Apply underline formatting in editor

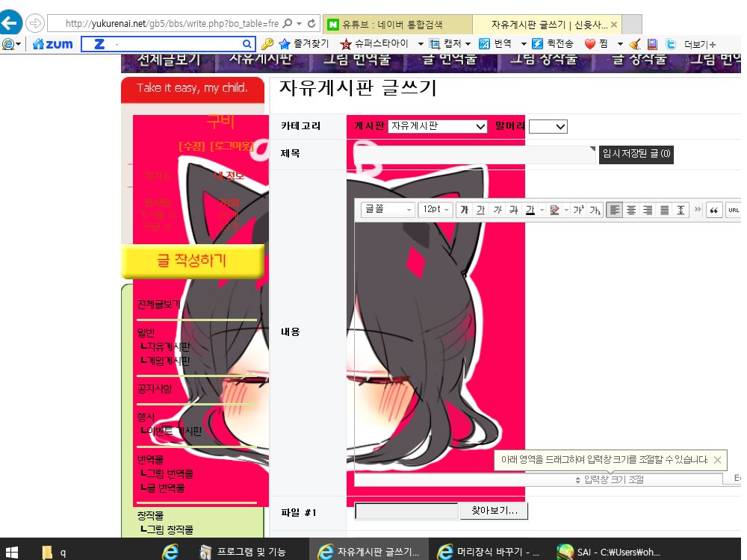click(481, 210)
